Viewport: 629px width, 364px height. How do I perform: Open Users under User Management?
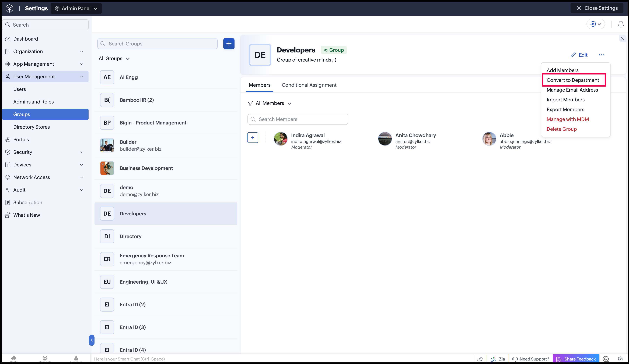click(x=46, y=89)
